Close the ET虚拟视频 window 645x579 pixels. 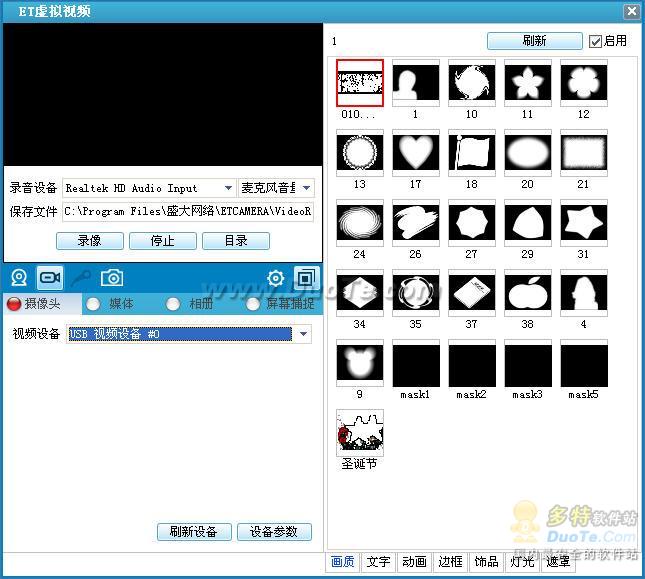(x=631, y=11)
